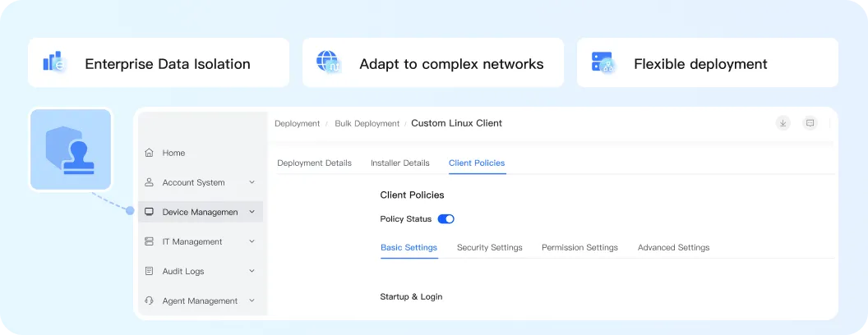Click the Policy Status label

point(406,219)
